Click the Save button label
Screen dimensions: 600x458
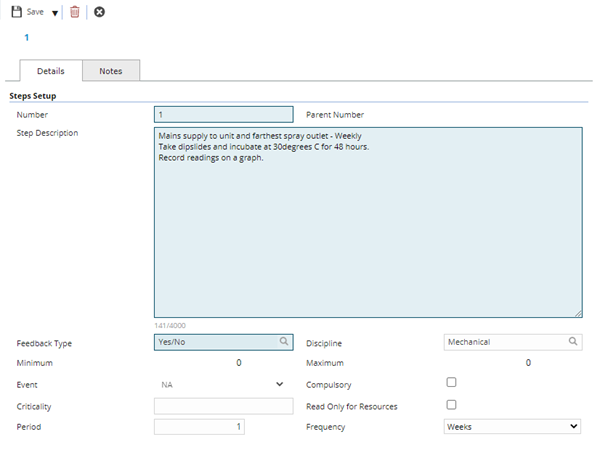pos(35,12)
